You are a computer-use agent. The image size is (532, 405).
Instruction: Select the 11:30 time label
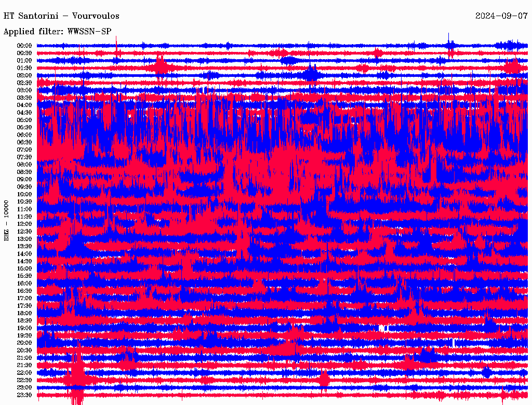pyautogui.click(x=24, y=217)
